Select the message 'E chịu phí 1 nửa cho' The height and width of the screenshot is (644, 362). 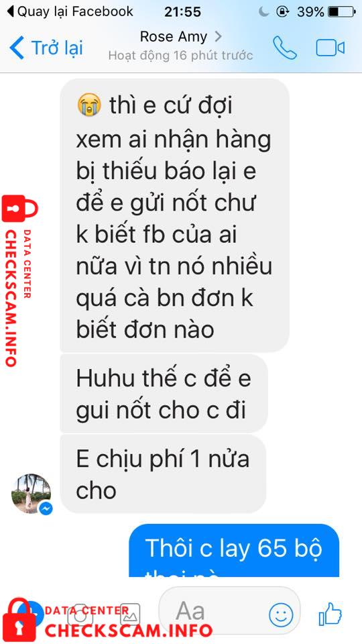(x=163, y=474)
